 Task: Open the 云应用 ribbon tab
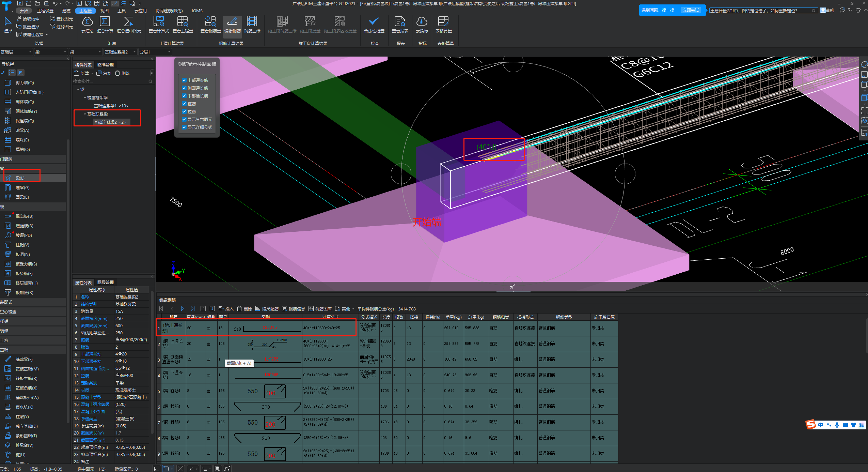click(x=140, y=11)
